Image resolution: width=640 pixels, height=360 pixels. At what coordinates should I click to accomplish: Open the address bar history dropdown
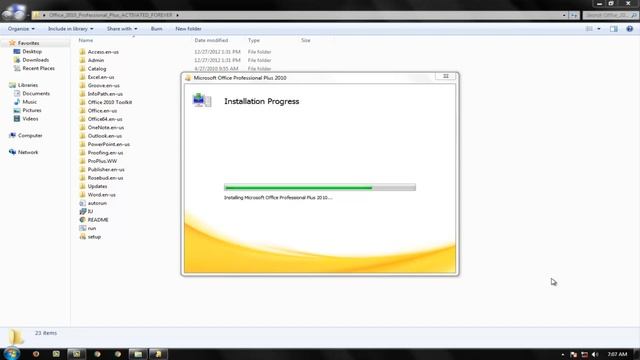coord(564,15)
